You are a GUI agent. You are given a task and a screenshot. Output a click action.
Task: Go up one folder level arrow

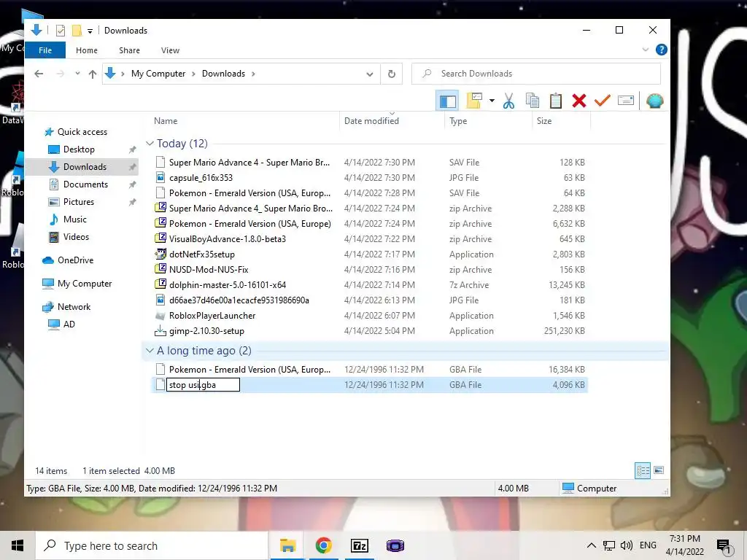pyautogui.click(x=93, y=74)
